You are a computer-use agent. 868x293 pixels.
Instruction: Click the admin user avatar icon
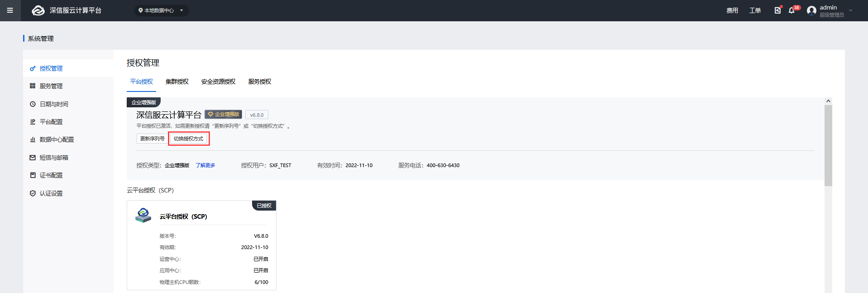811,10
